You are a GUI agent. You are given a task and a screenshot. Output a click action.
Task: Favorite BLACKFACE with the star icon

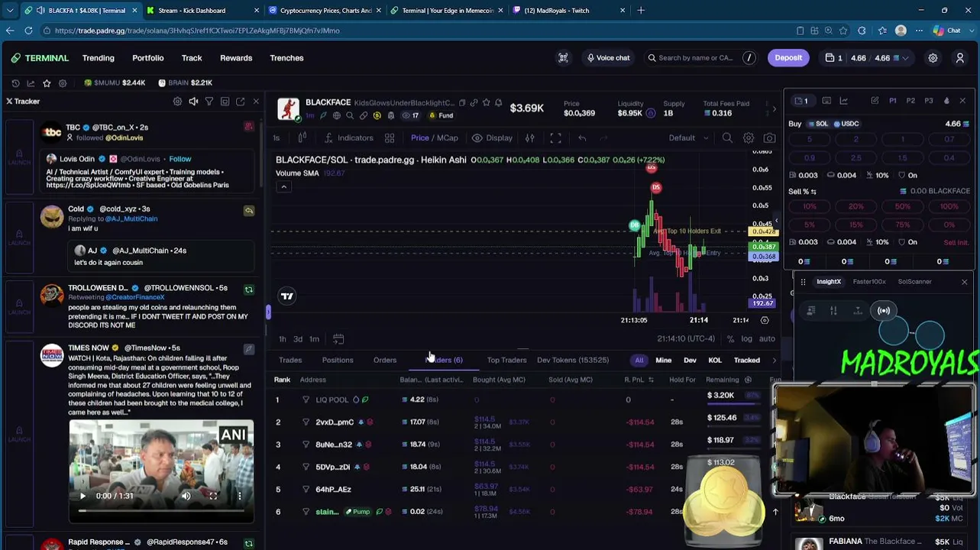point(486,102)
